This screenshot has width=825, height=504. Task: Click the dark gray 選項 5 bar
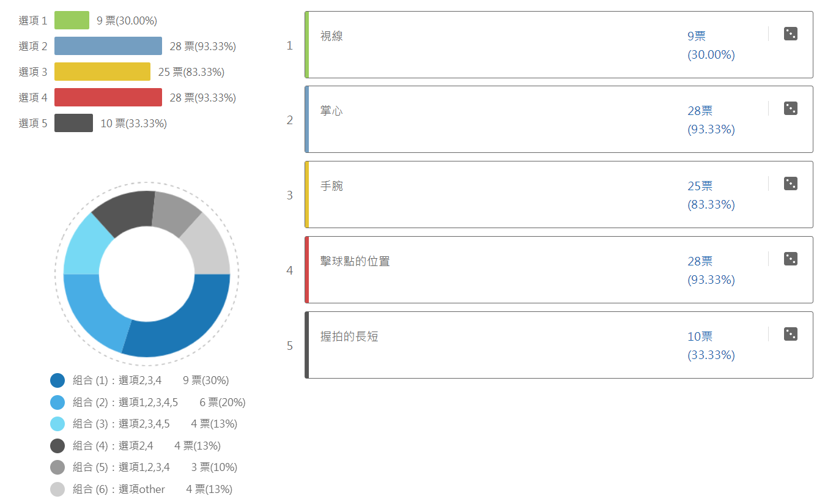(x=73, y=123)
